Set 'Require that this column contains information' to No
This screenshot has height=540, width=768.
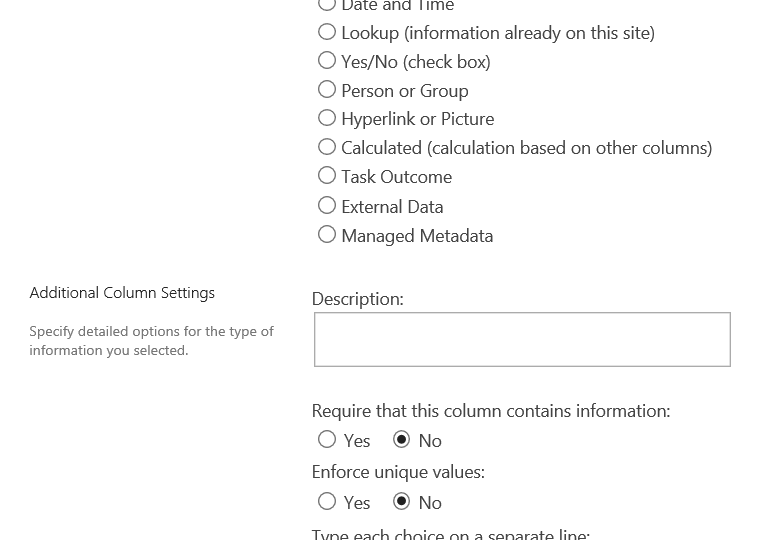pos(402,439)
